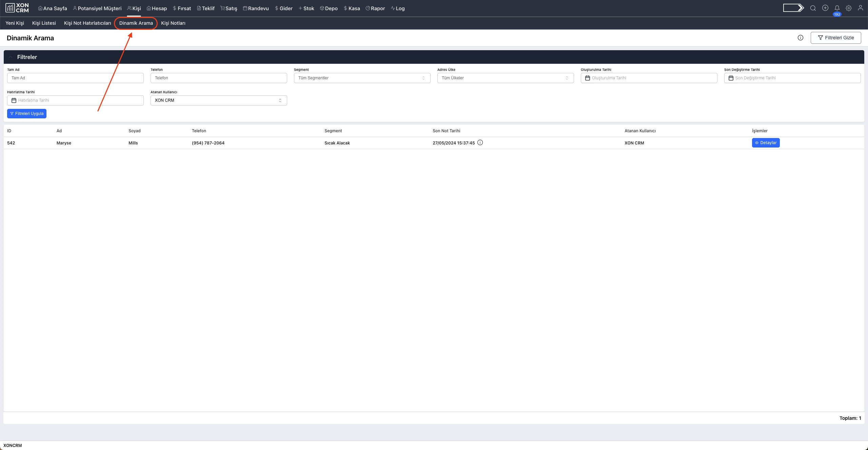Open the Tüm Ülkeler country dropdown
This screenshot has width=868, height=450.
pos(505,78)
